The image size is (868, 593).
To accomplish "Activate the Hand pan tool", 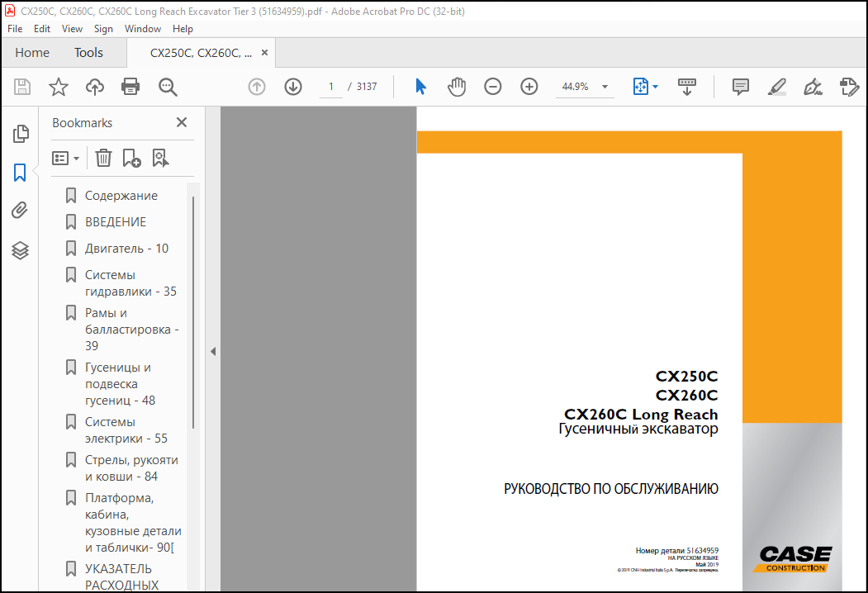I will pyautogui.click(x=457, y=87).
